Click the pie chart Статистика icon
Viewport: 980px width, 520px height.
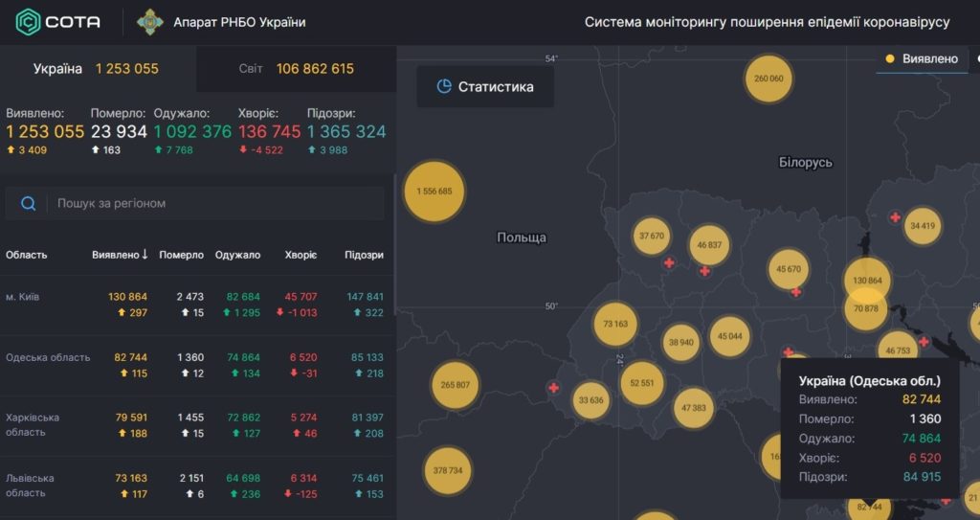pyautogui.click(x=444, y=86)
